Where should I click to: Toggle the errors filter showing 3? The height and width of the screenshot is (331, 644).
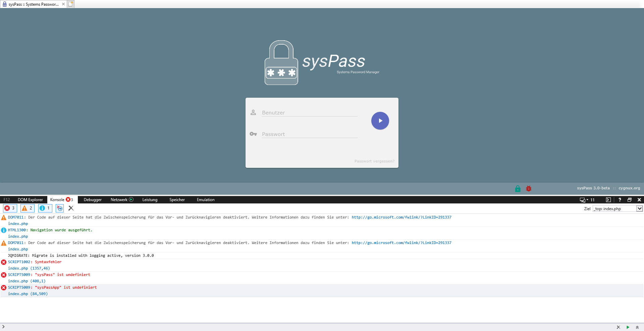coord(10,208)
